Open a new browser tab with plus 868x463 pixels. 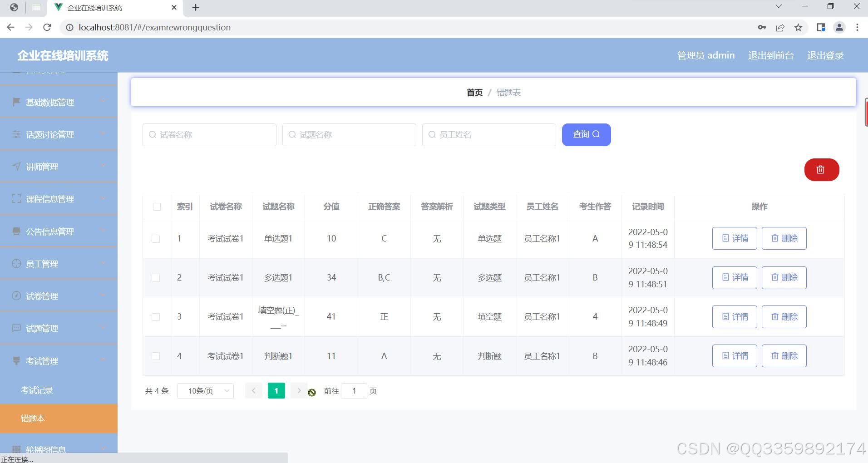pyautogui.click(x=196, y=7)
